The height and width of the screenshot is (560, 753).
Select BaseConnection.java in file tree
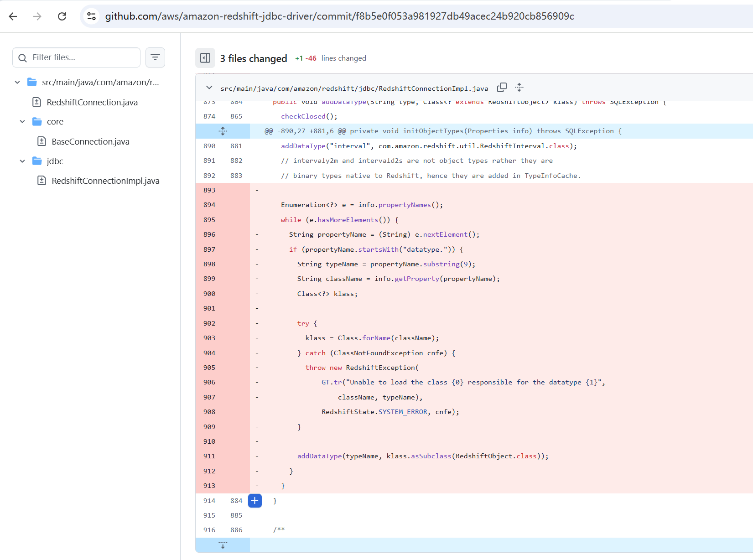tap(90, 141)
